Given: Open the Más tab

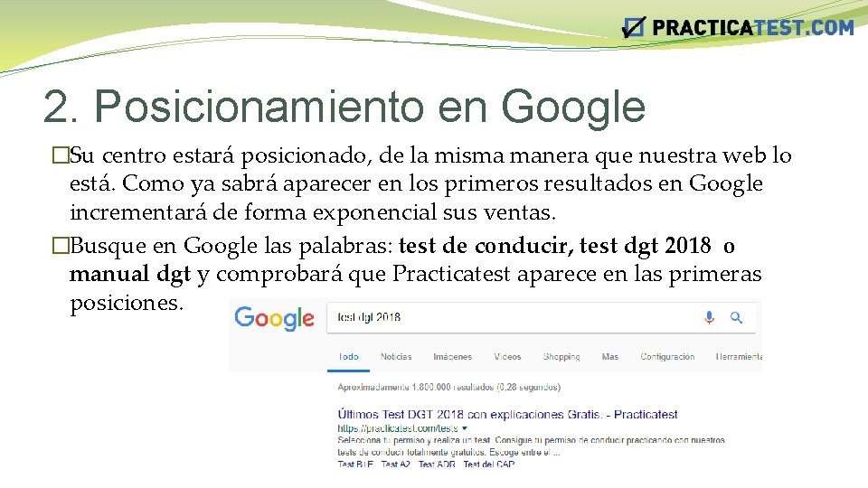Looking at the screenshot, I should click(609, 357).
